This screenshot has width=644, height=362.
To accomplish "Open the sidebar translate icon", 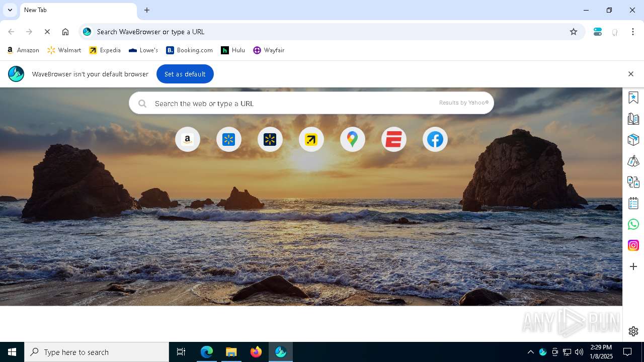I will 633,182.
